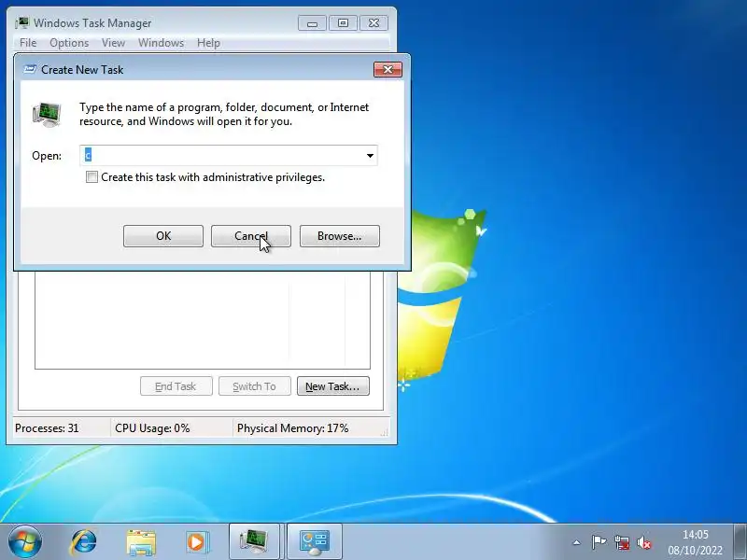Cancel the Create New Task dialog

[x=250, y=236]
